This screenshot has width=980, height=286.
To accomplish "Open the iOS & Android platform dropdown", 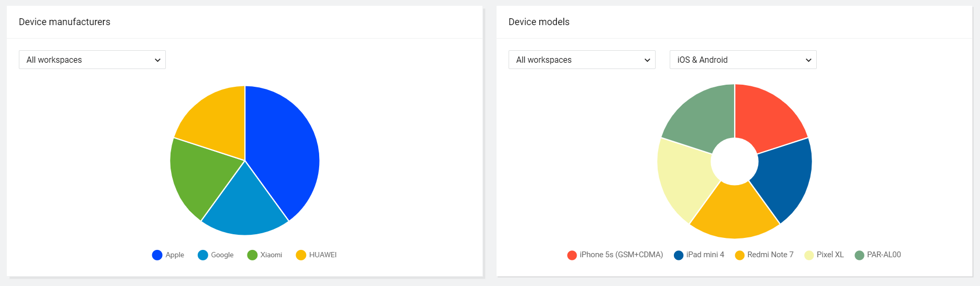I will [742, 60].
